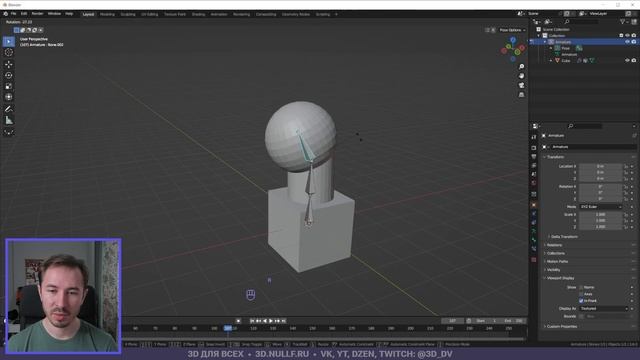
Task: Open the Render menu
Action: pos(37,14)
